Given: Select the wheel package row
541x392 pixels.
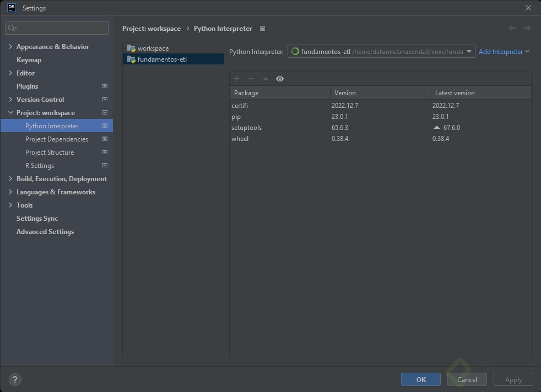Looking at the screenshot, I should [380, 139].
